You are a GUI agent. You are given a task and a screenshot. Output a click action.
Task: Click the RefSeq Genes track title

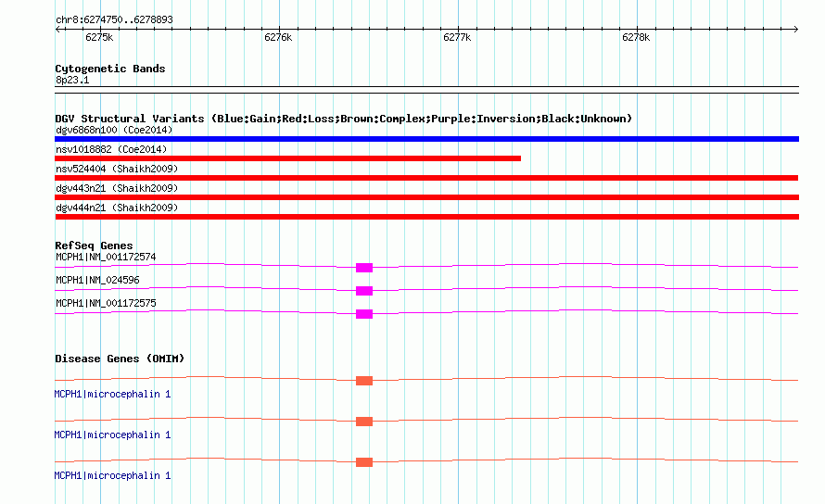coord(94,246)
